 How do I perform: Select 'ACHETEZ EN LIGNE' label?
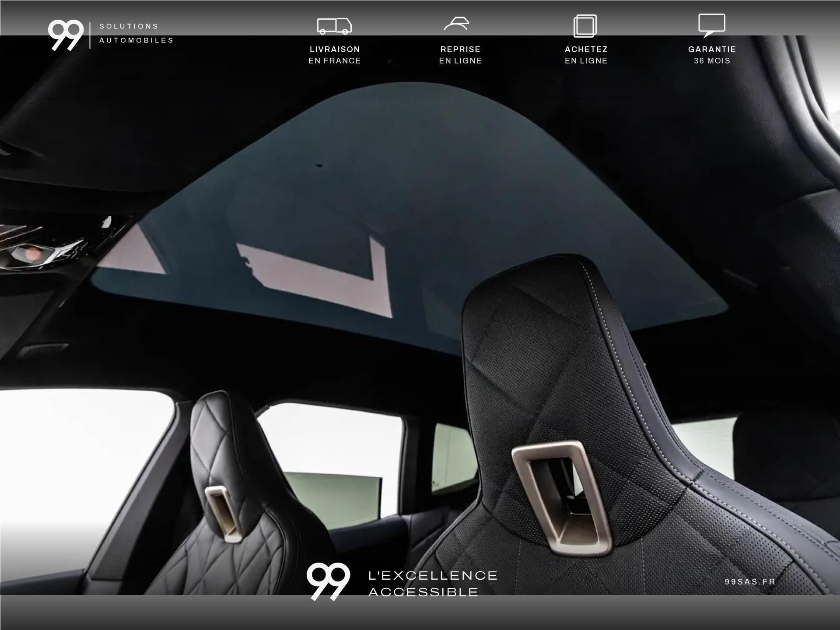coord(586,55)
